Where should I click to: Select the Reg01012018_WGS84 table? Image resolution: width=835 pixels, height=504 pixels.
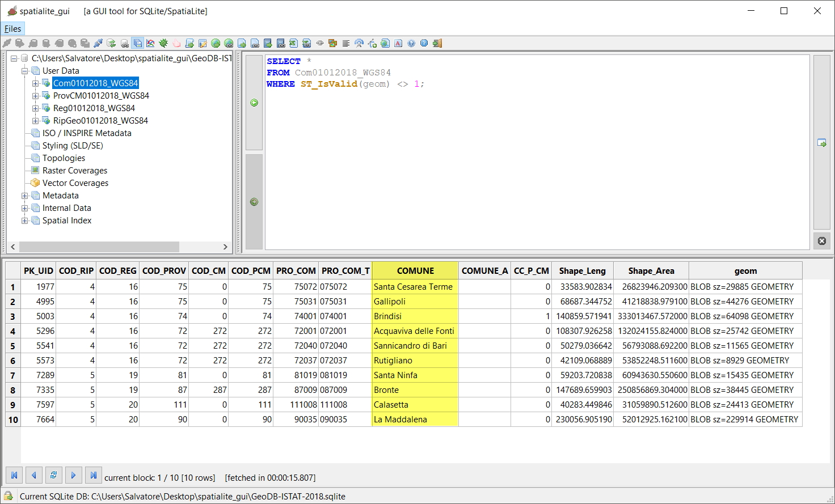[x=94, y=108]
